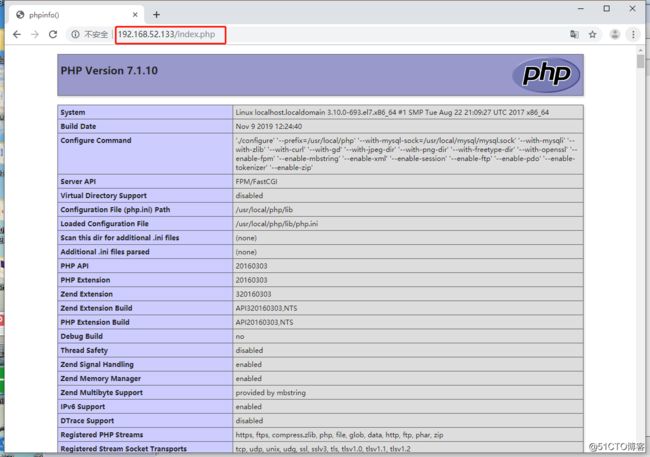Click the /usr/local/php/lib value
The image size is (650, 457).
point(264,210)
